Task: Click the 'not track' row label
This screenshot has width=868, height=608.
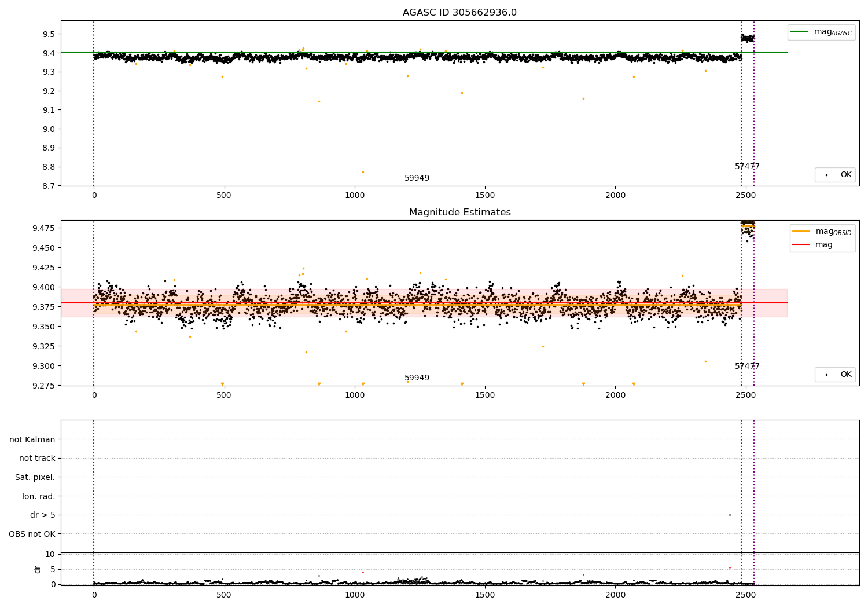Action: 37,459
